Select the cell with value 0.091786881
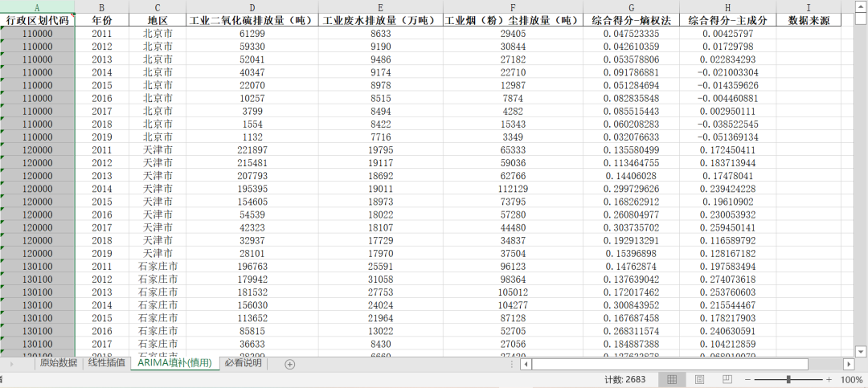Screen dimensions: 868x388 pos(632,72)
